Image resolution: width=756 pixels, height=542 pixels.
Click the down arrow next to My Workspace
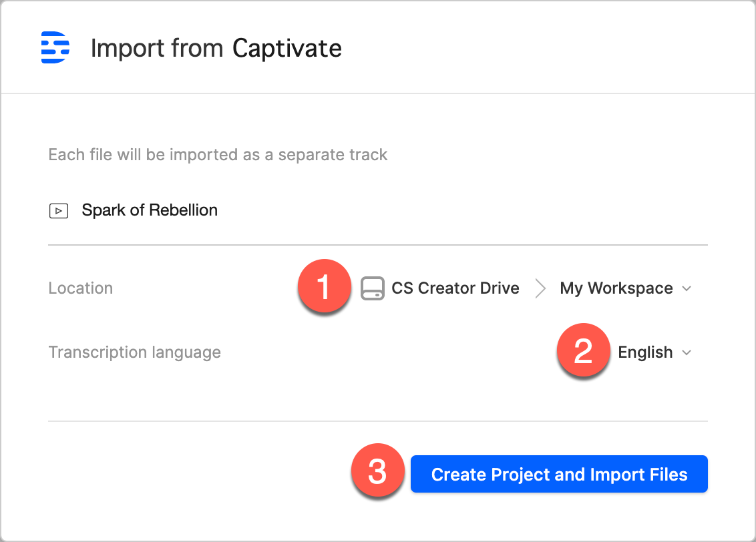[x=687, y=289]
